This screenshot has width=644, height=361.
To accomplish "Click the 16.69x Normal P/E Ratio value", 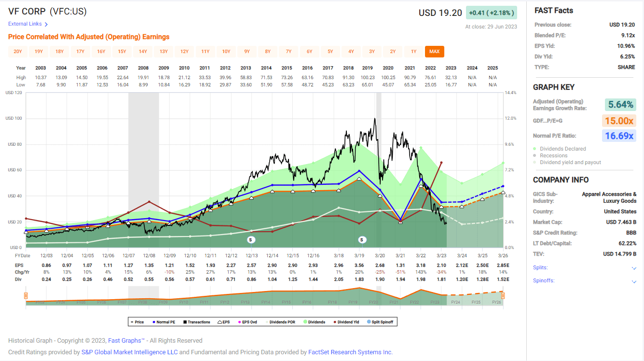I will point(619,136).
